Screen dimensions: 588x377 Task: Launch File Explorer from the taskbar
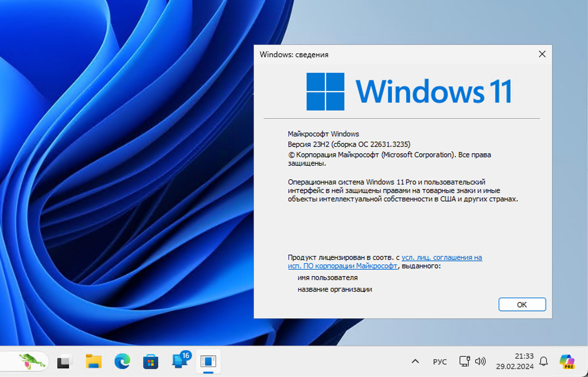tap(94, 361)
